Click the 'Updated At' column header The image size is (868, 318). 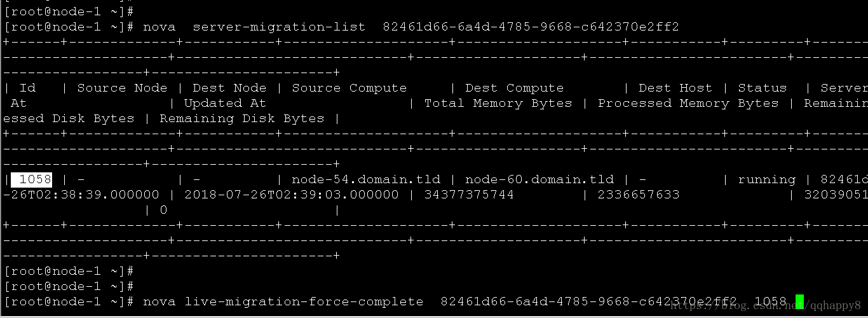click(x=225, y=103)
